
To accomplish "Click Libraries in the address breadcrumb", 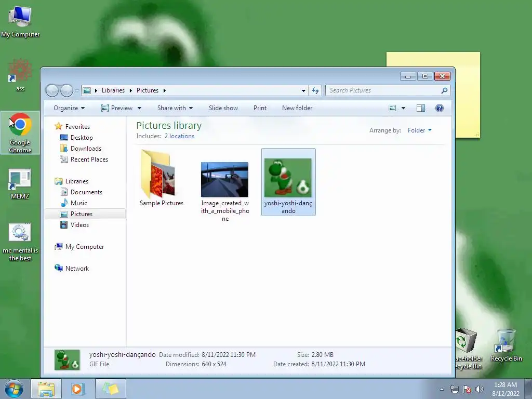I will pos(113,90).
